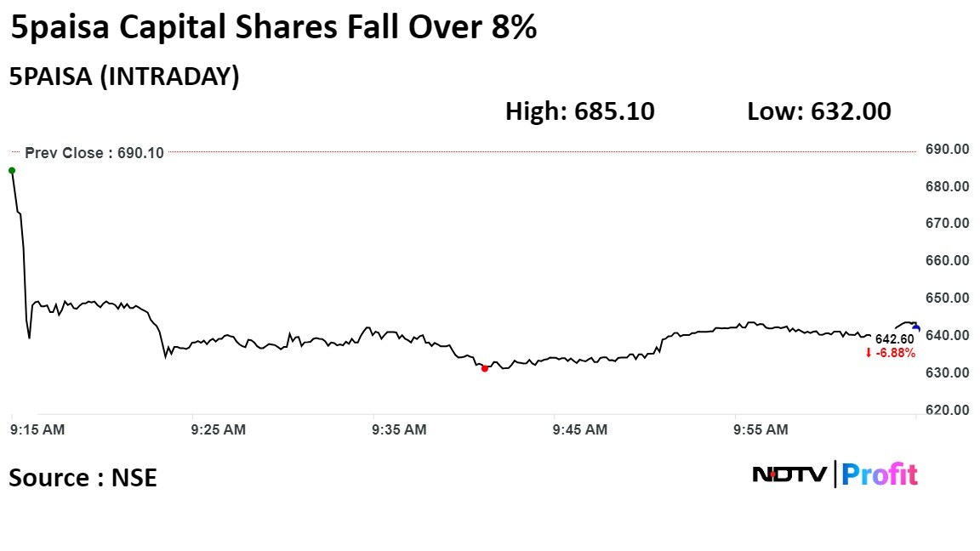Click the 620.00 price axis label

coord(948,410)
